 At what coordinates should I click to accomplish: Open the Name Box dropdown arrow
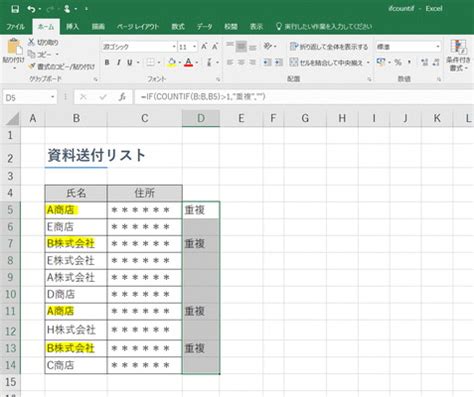(x=52, y=97)
